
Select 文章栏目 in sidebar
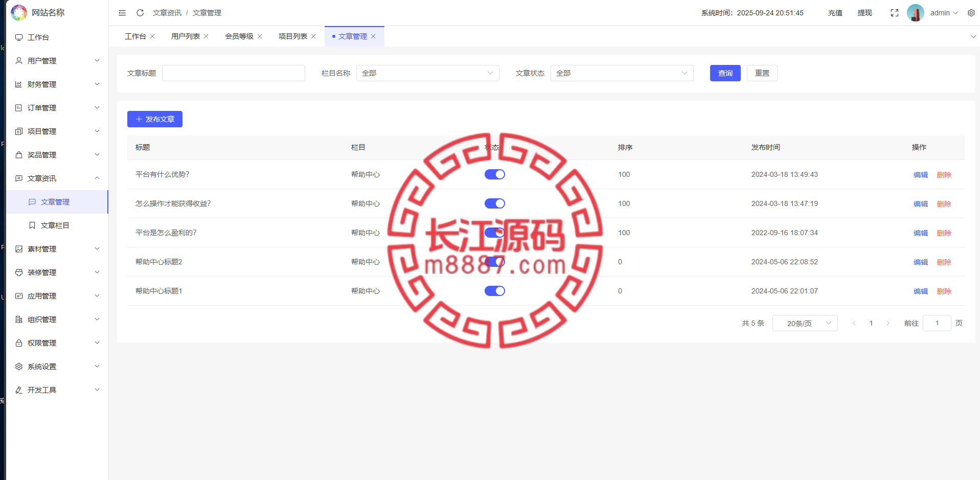[57, 225]
